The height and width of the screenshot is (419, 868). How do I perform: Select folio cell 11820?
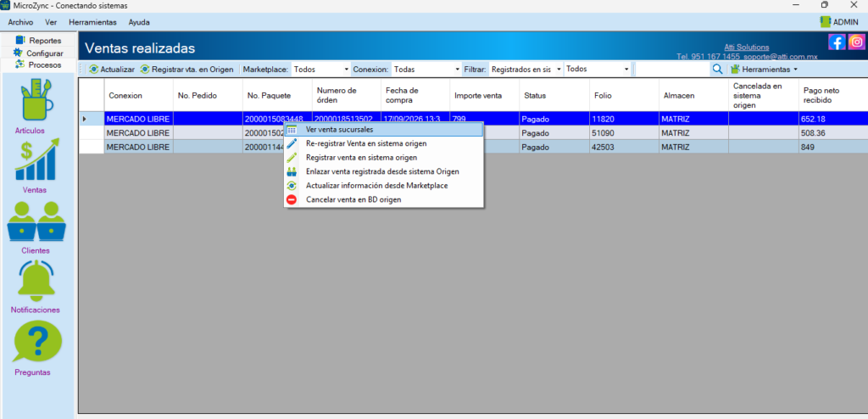click(x=624, y=119)
